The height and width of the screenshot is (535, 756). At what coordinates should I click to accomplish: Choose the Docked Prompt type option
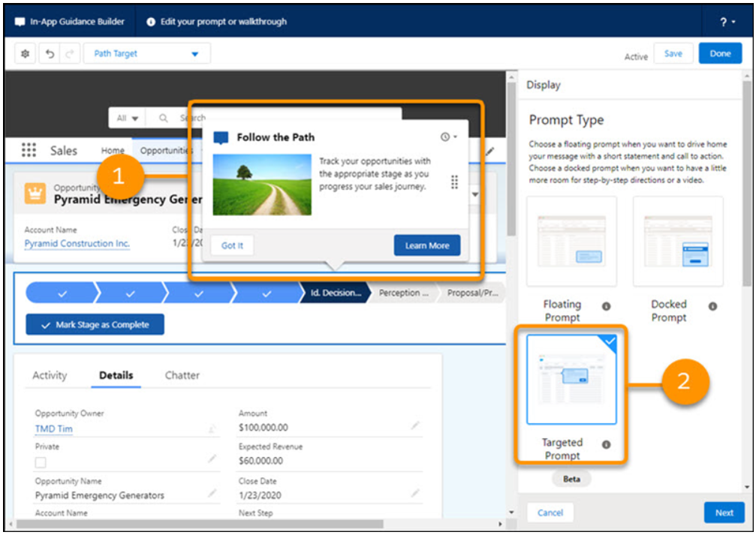[x=678, y=242]
